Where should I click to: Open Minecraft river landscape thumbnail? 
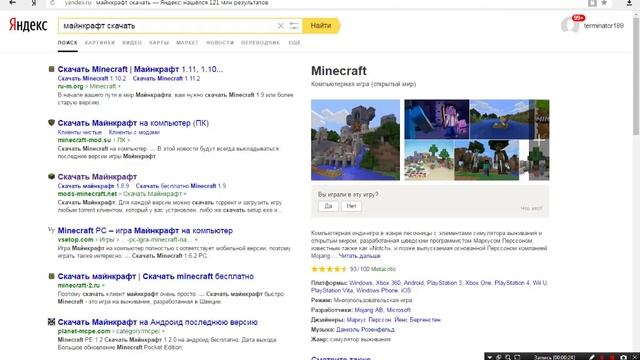[x=501, y=120]
